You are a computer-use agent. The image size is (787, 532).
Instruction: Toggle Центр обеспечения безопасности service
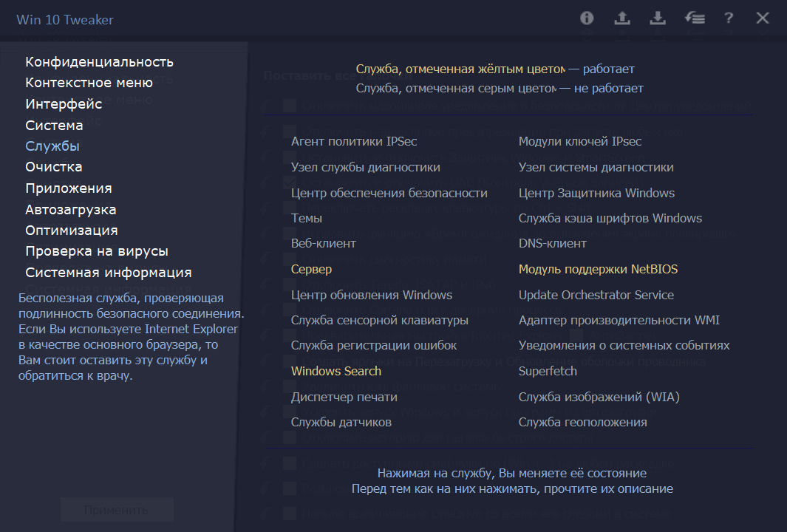tap(389, 194)
